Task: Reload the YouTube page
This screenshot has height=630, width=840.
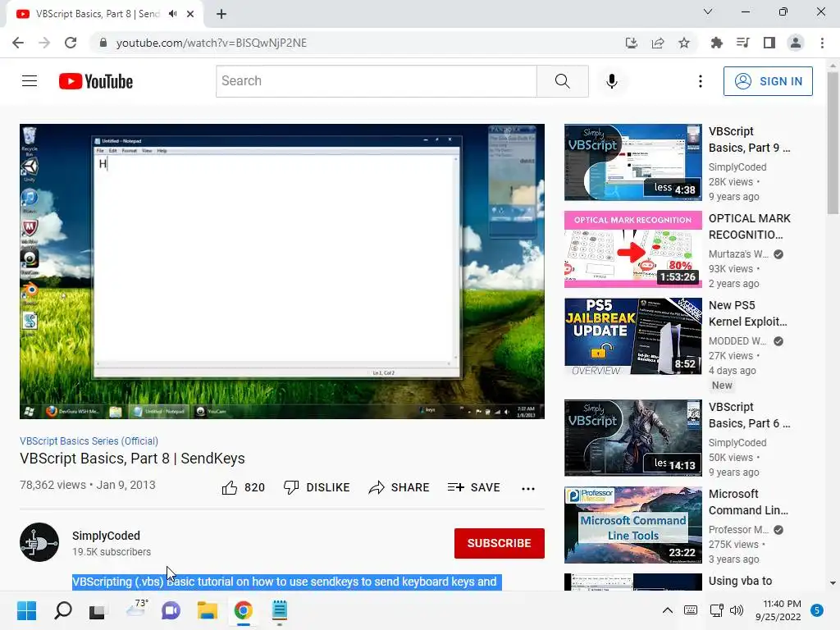Action: 71,43
